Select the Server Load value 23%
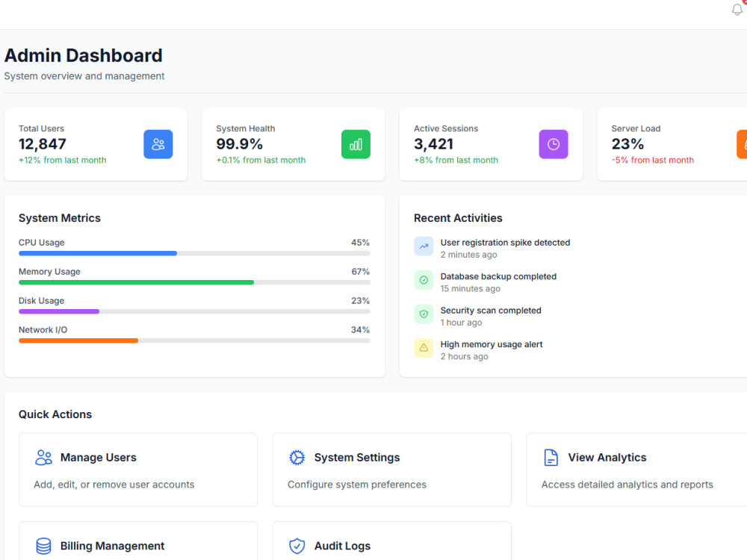This screenshot has width=747, height=560. coord(628,144)
